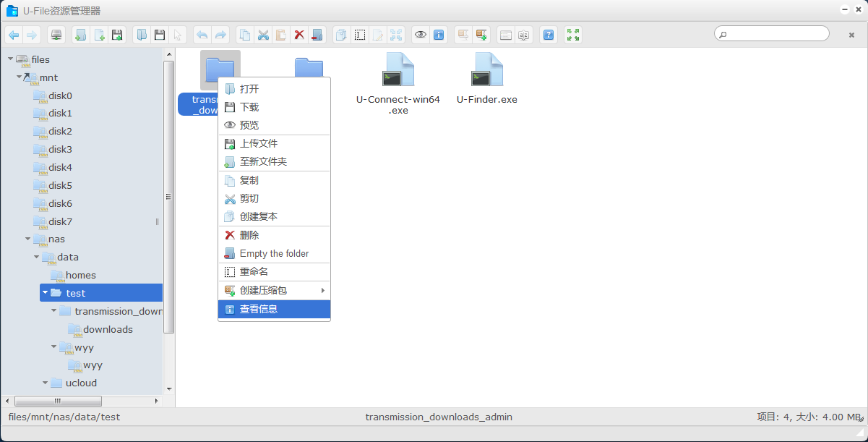Screen dimensions: 868x442
Task: Click the red X delete toolbar icon
Action: [x=299, y=35]
